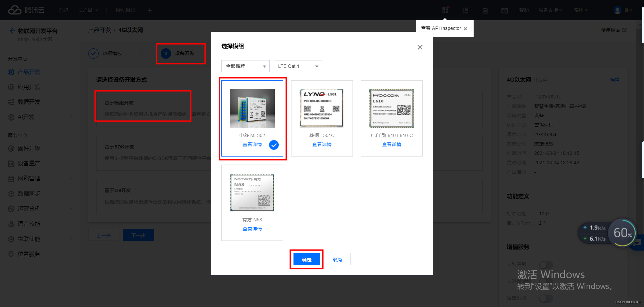
Task: Click the 语音技能 sidebar icon
Action: [x=11, y=224]
